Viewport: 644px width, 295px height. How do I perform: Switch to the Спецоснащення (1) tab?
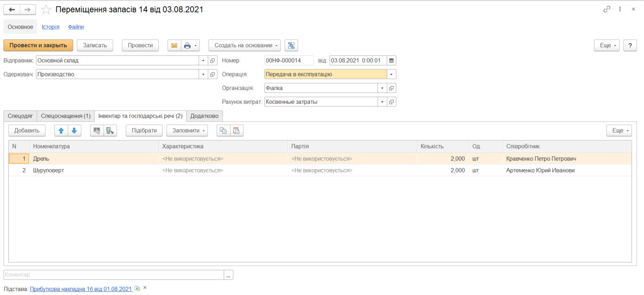click(x=65, y=116)
